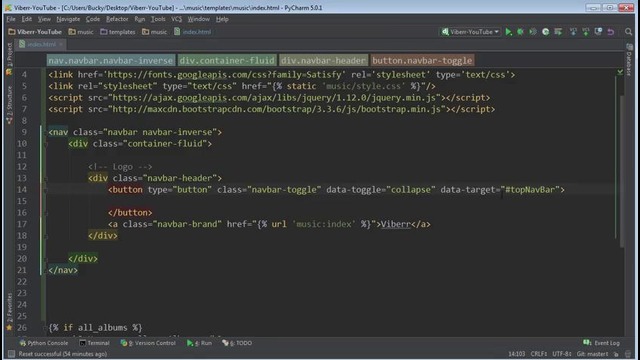Open the Run menu
This screenshot has height=360, width=640.
click(x=140, y=19)
